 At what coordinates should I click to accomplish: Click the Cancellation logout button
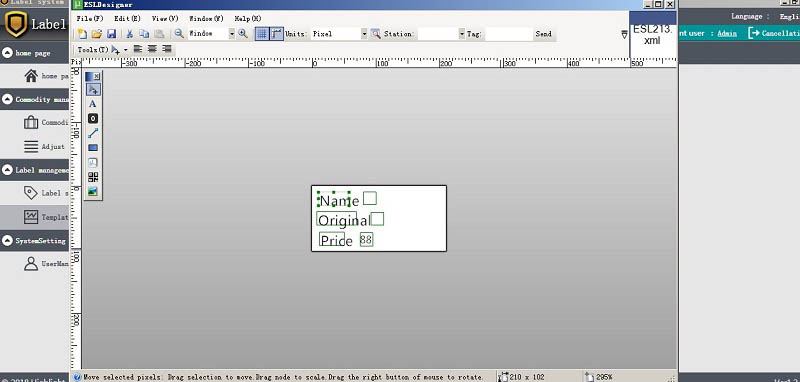pyautogui.click(x=774, y=33)
